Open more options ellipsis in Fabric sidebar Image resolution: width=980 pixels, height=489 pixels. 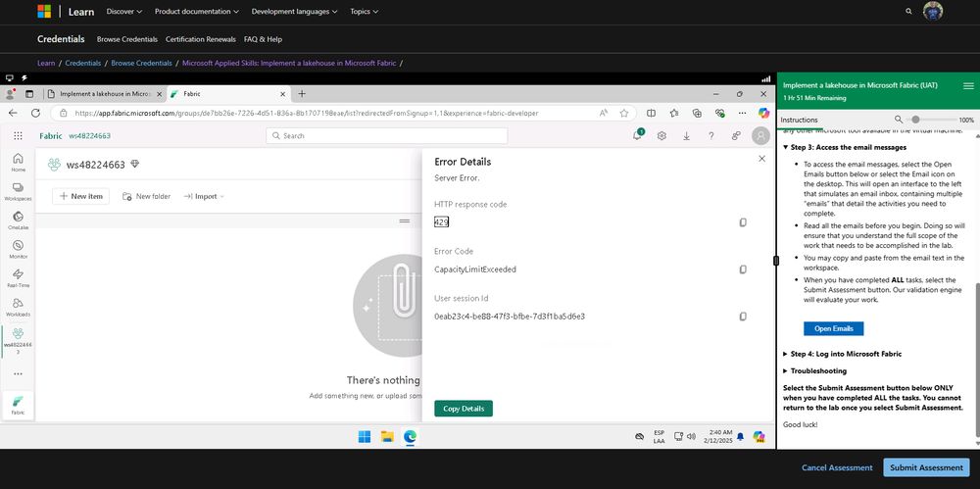(x=18, y=374)
